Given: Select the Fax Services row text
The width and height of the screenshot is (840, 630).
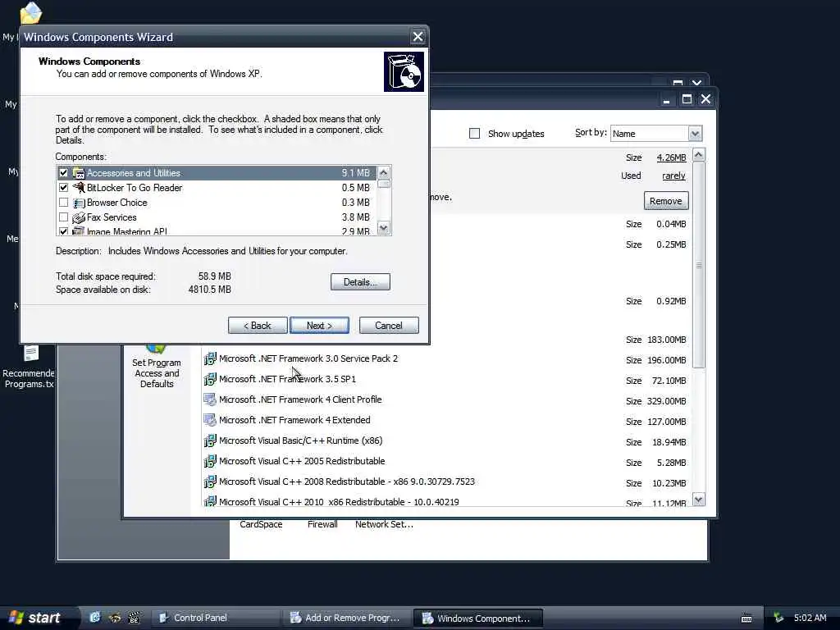Looking at the screenshot, I should (112, 217).
